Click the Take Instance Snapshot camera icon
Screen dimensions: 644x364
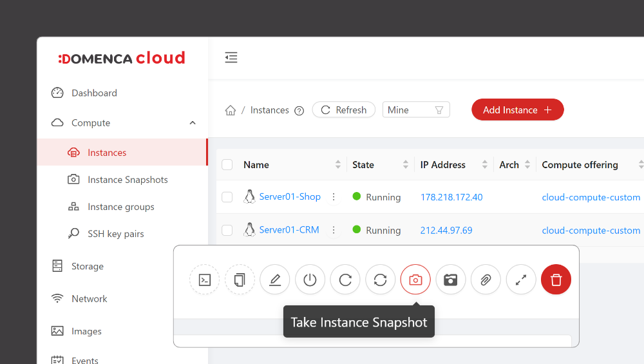(x=415, y=280)
